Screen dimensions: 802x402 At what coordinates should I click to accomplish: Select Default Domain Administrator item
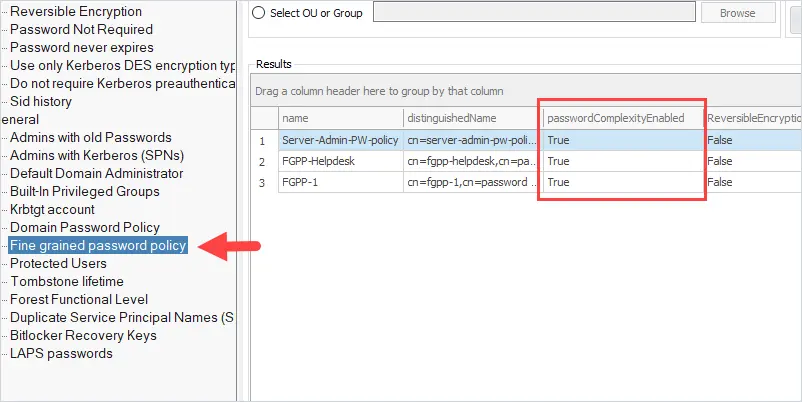(97, 173)
